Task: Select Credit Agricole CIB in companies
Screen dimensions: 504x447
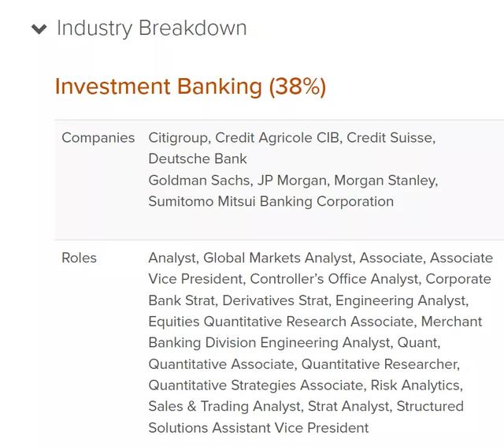Action: (x=277, y=137)
